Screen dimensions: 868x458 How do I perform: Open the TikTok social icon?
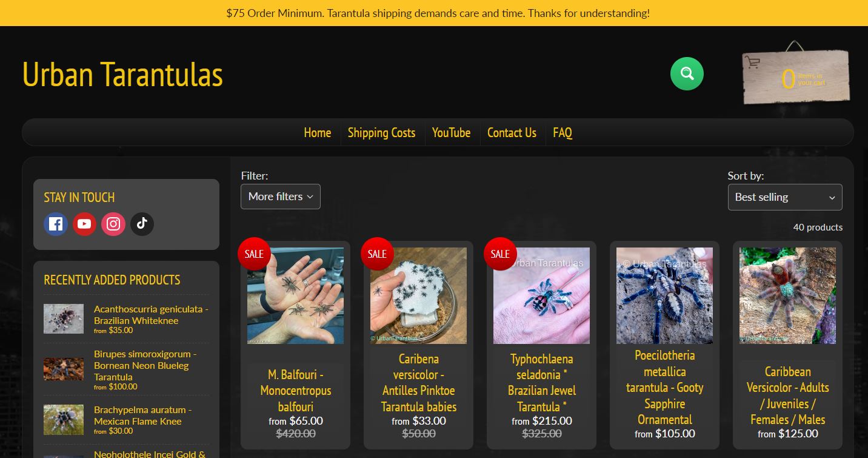click(x=142, y=224)
